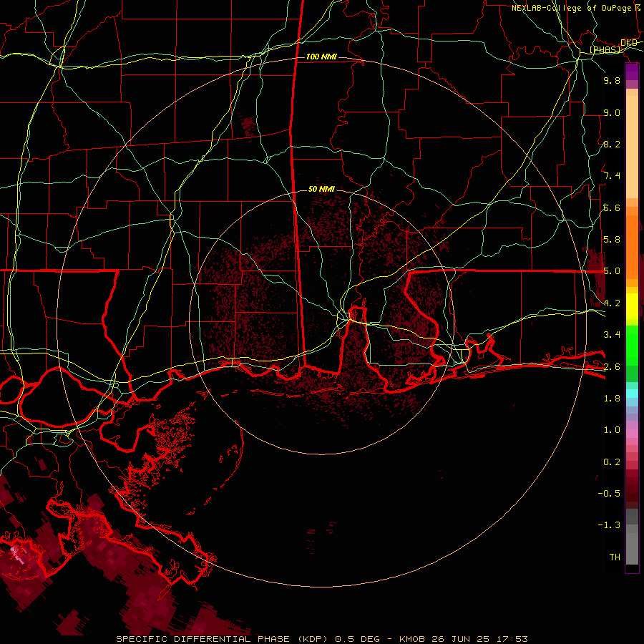Select the bright green swatch beside 3.4
The image size is (644, 644).
pyautogui.click(x=632, y=345)
